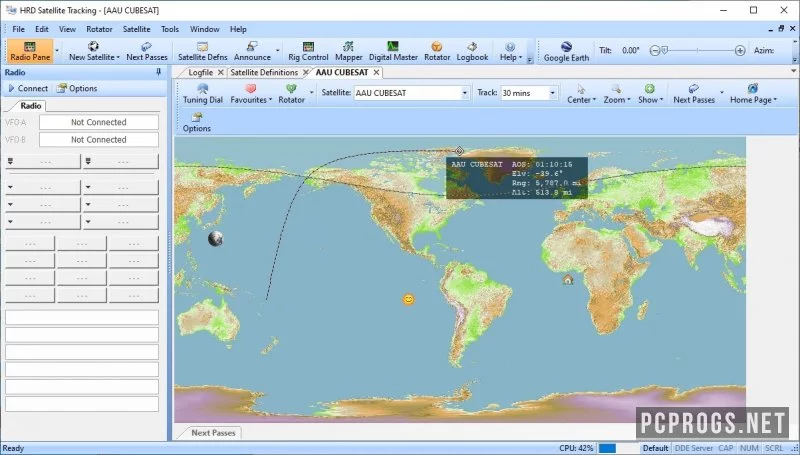Select the Radio tab in pane

(x=31, y=106)
